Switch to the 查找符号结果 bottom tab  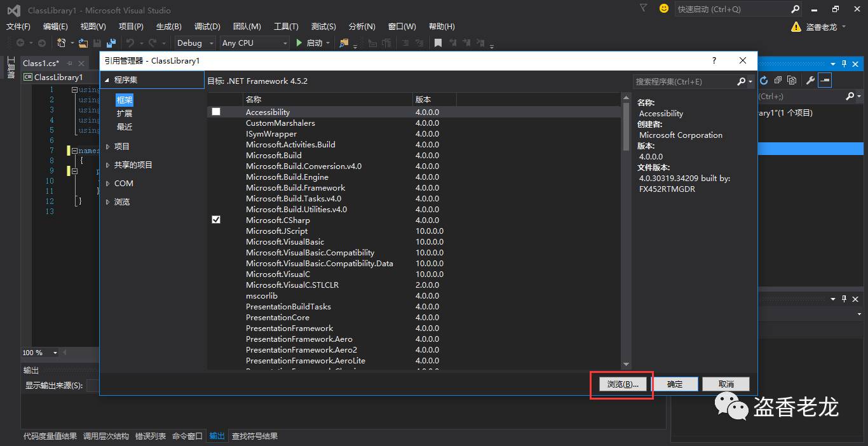pyautogui.click(x=255, y=436)
